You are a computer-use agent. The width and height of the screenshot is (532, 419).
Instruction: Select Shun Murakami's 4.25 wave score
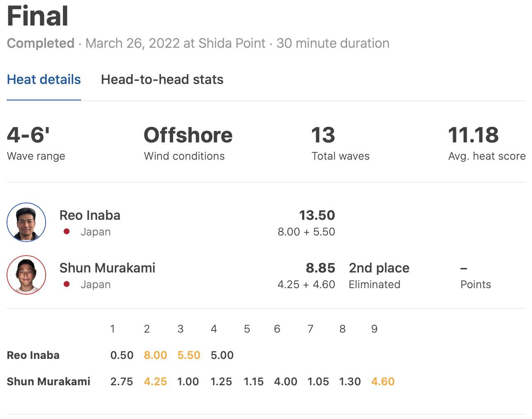(155, 382)
